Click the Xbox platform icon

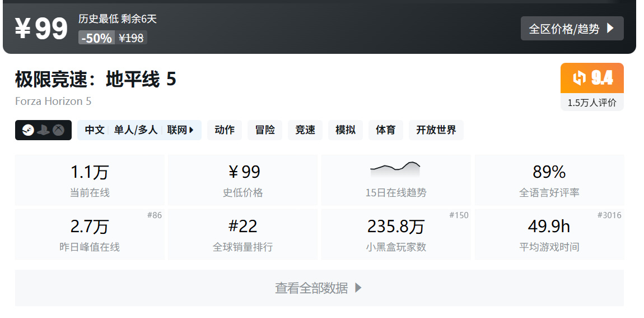click(59, 131)
